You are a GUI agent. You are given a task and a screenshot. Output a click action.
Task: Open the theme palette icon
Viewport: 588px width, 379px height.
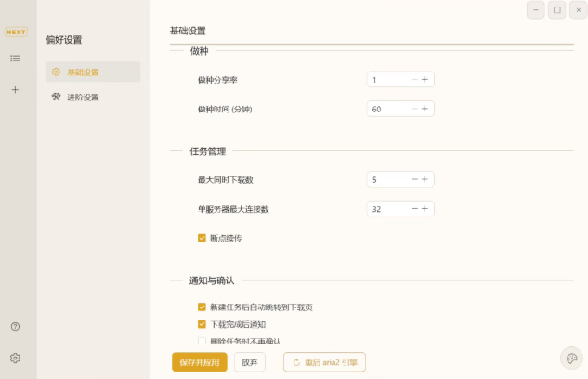(x=571, y=359)
